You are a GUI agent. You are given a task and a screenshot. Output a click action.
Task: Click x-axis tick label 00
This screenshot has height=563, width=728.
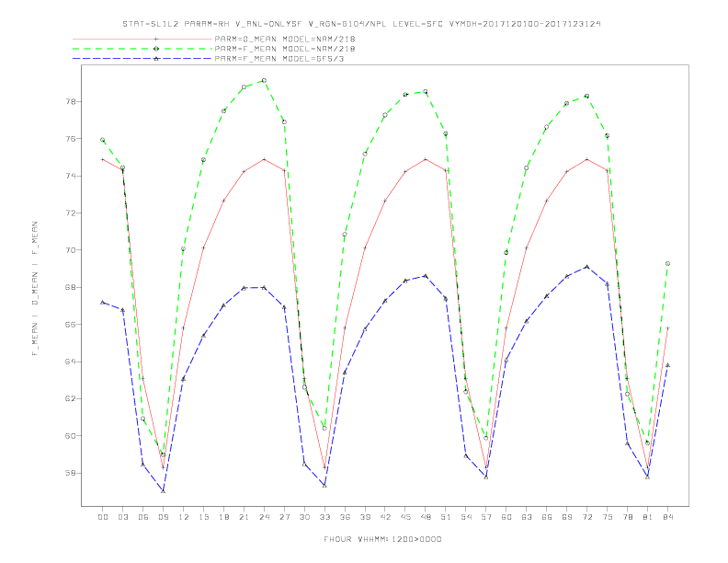(x=103, y=517)
